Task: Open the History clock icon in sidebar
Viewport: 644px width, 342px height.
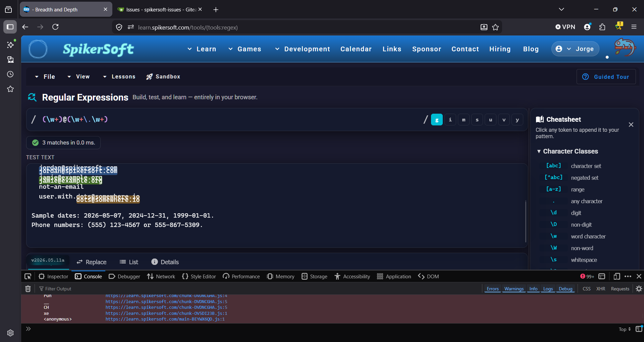Action: (10, 74)
